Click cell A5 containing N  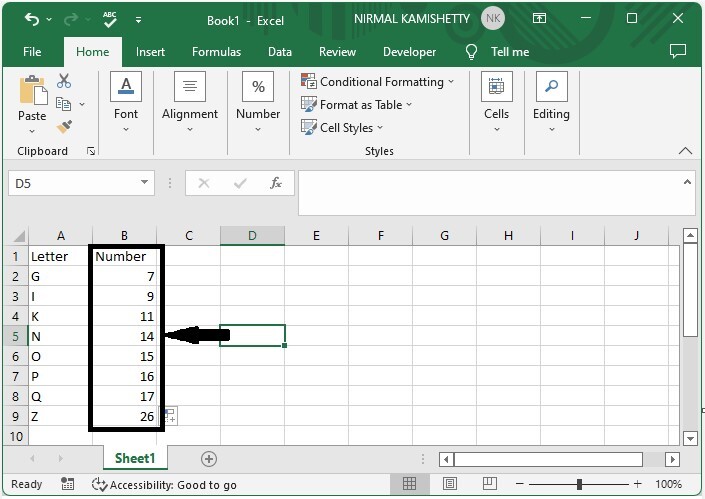tap(60, 336)
